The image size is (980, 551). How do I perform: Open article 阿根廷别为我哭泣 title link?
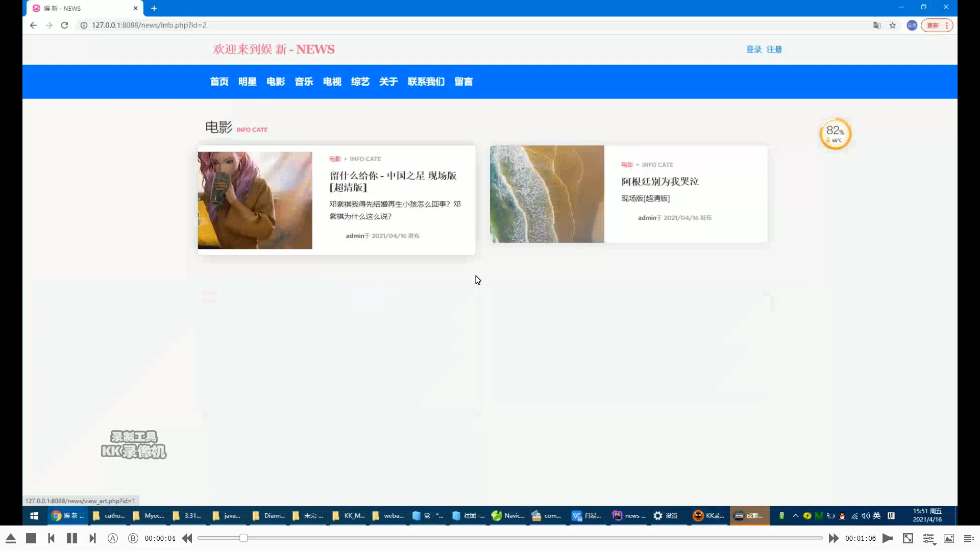point(660,182)
